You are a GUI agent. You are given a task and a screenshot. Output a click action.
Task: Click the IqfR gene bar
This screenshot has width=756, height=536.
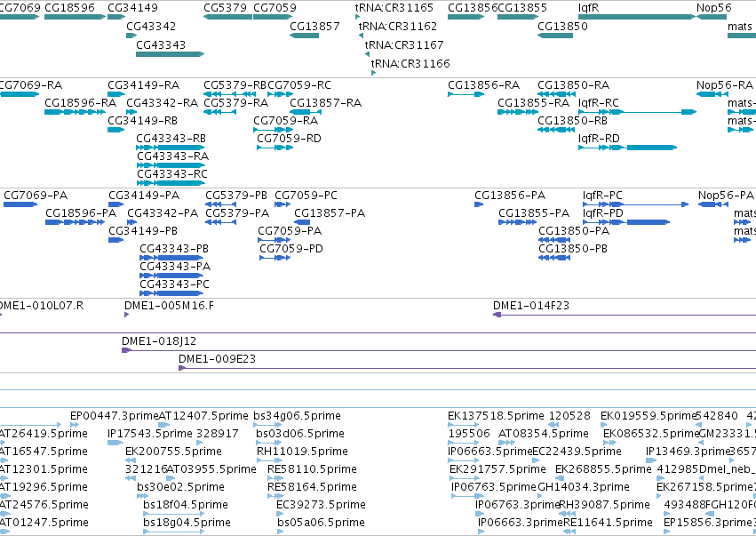point(637,17)
